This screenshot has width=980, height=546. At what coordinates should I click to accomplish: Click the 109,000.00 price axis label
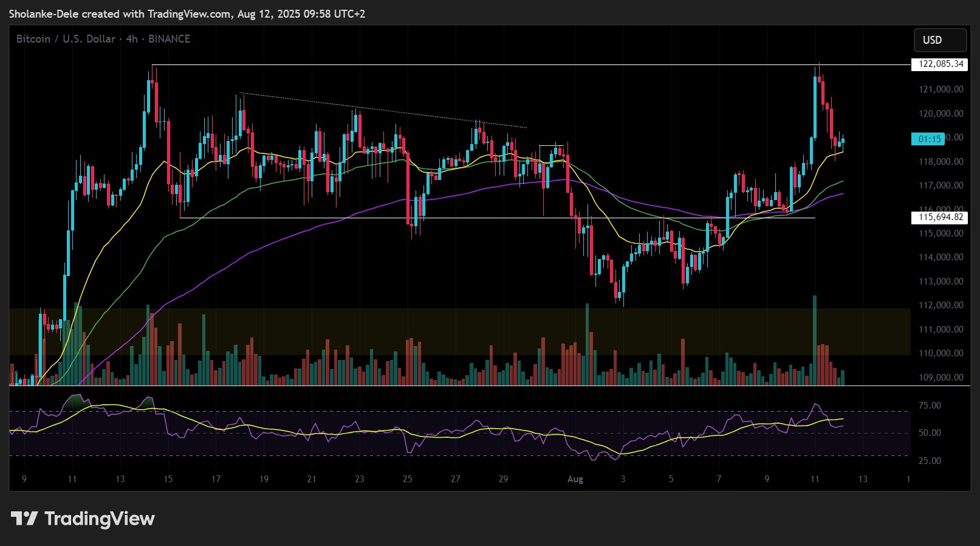click(941, 378)
